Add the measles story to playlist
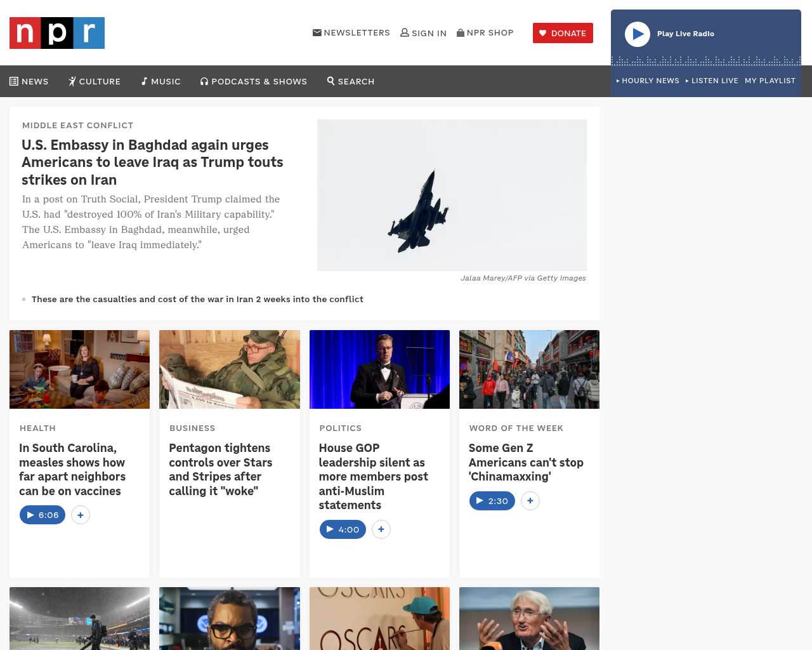This screenshot has width=812, height=650. coord(81,515)
